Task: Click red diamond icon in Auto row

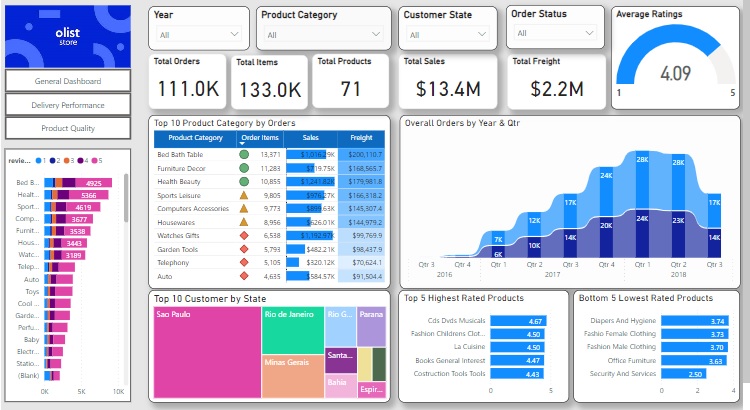Action: [244, 275]
